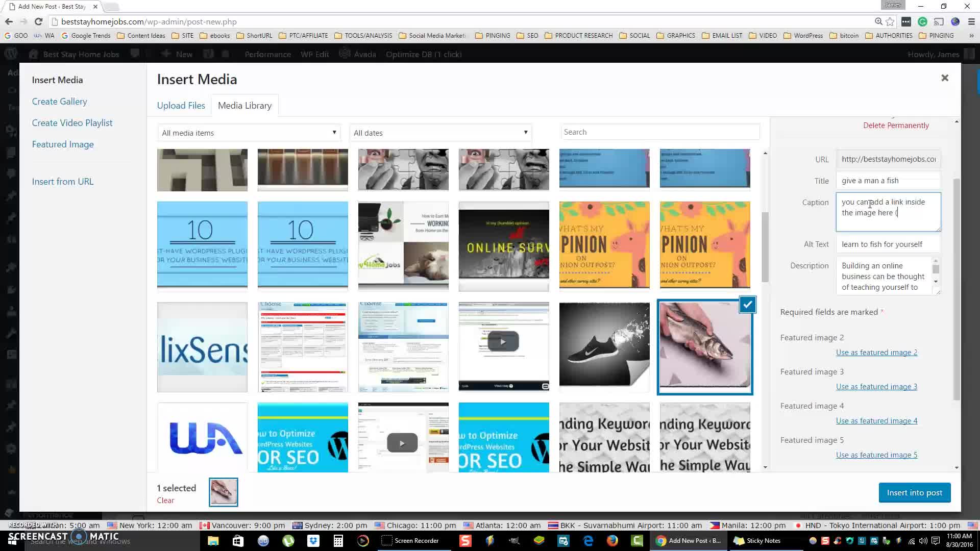Select the Online Survey thumbnail
Image resolution: width=980 pixels, height=551 pixels.
coord(504,246)
